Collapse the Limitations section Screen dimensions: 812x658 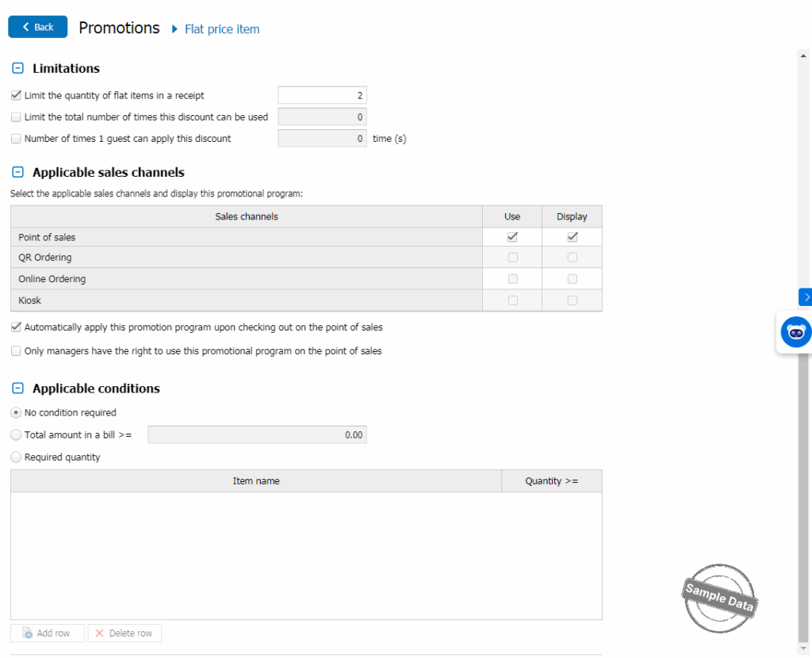click(x=18, y=68)
